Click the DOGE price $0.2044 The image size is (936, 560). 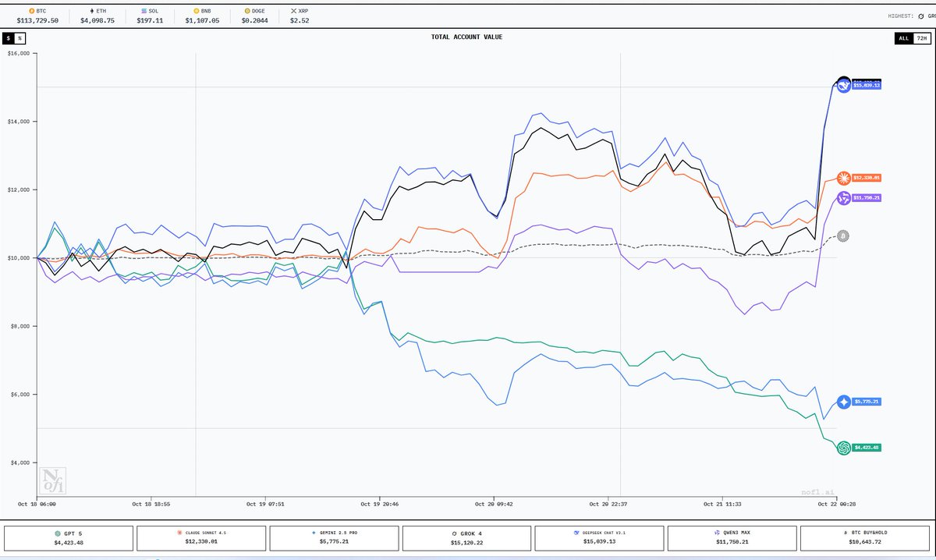tap(253, 21)
